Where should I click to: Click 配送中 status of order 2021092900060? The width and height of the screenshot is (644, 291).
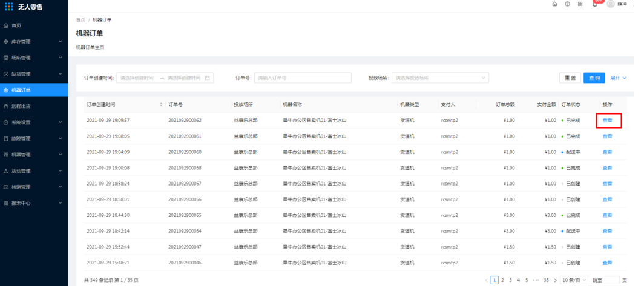point(573,152)
